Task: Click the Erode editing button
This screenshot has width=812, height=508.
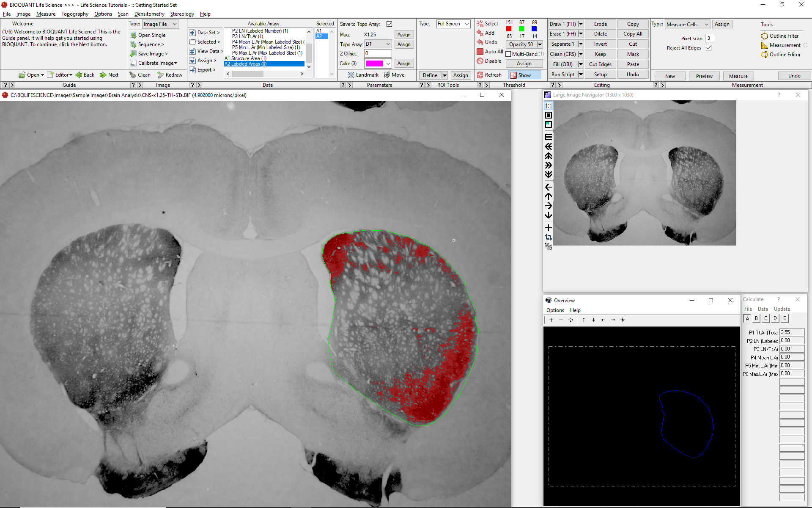Action: (x=600, y=24)
